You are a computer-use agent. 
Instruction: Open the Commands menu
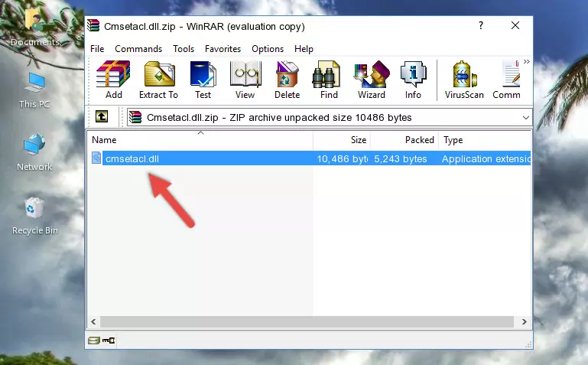138,49
